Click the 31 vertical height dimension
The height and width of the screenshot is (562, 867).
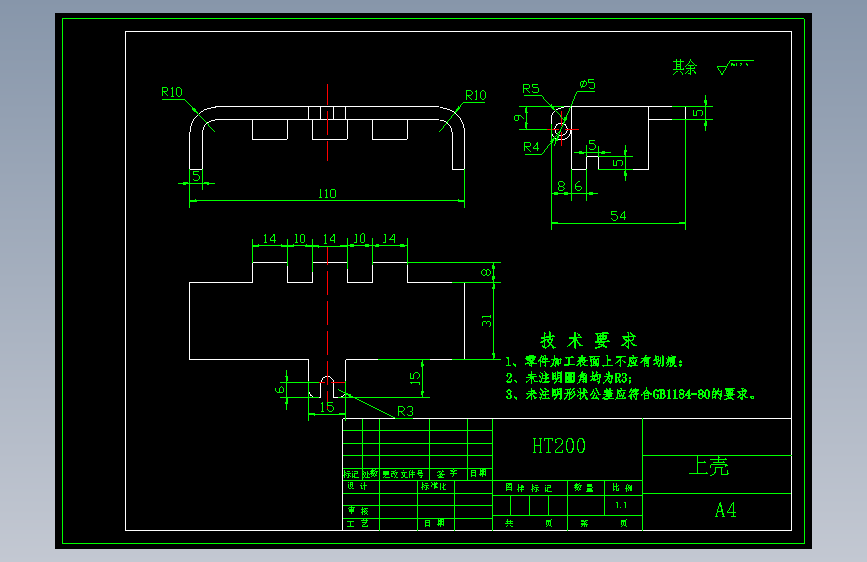click(486, 320)
